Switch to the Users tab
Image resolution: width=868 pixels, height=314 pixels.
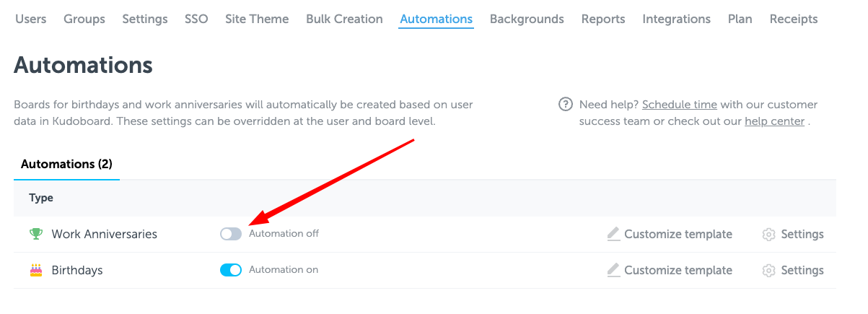click(x=31, y=19)
